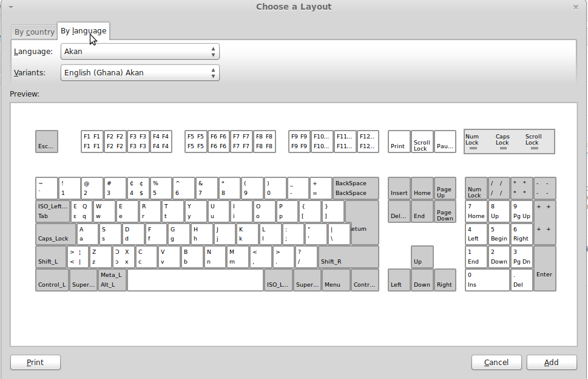Click the Cancel button
Image resolution: width=588 pixels, height=379 pixels.
496,362
